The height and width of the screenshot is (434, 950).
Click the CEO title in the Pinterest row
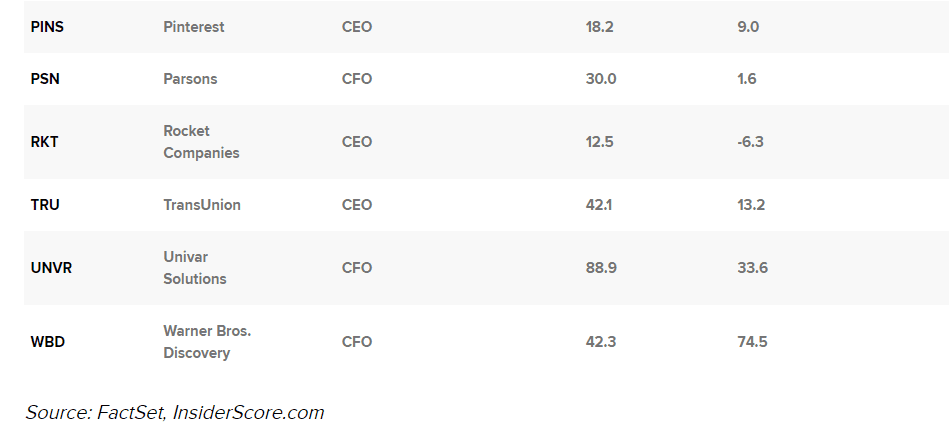[357, 27]
